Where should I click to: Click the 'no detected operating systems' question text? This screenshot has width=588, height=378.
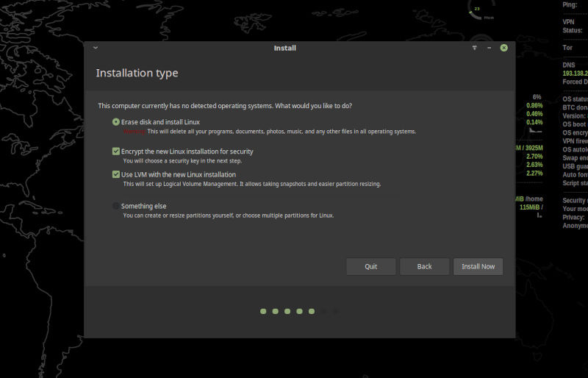pyautogui.click(x=225, y=106)
